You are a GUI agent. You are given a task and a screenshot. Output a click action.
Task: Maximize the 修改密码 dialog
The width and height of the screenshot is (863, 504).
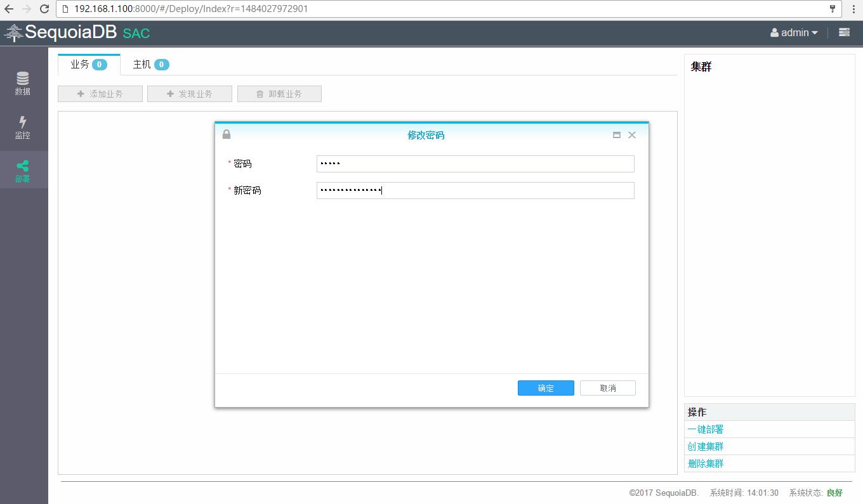point(616,135)
